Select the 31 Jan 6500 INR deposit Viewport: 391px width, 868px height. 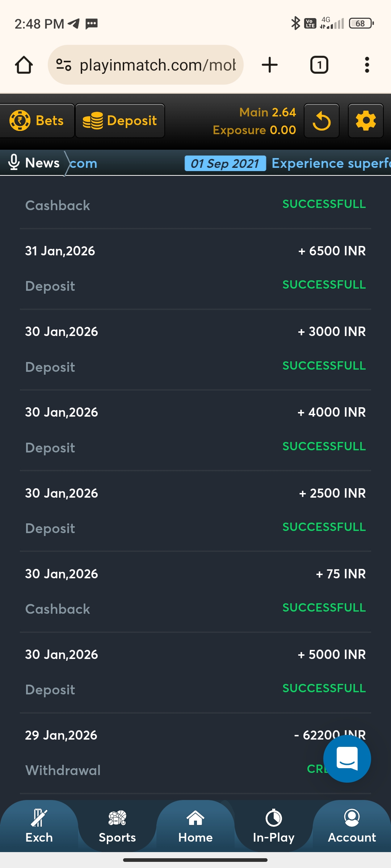[x=195, y=268]
